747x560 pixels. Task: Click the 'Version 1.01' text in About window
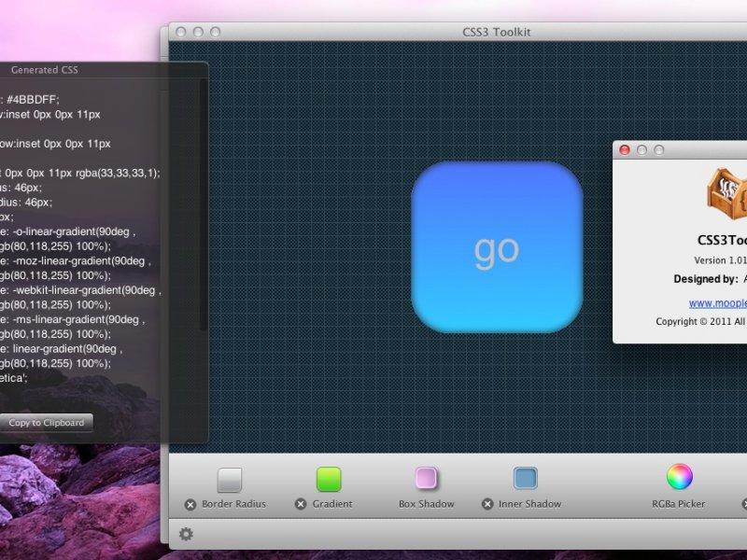720,260
